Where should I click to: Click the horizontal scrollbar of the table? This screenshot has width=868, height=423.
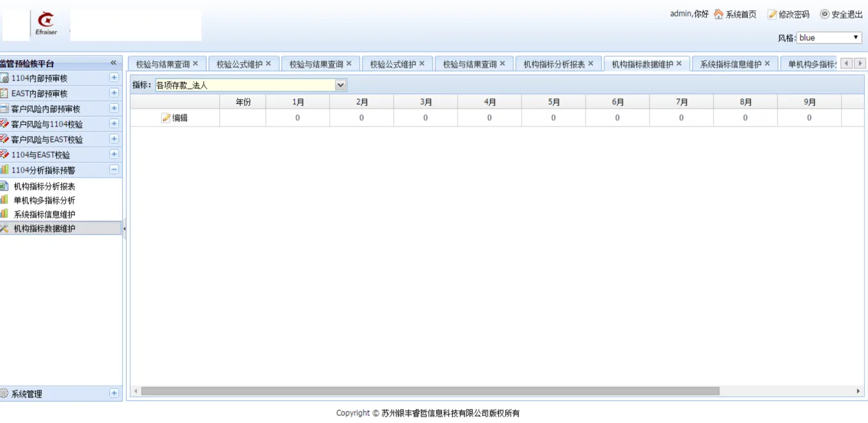tap(430, 391)
